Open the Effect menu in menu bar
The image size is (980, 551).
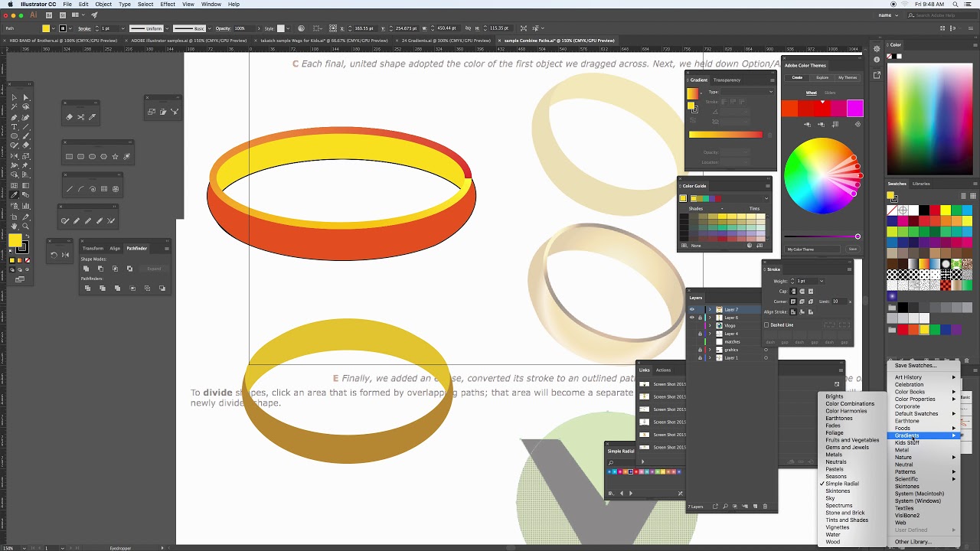pos(168,4)
